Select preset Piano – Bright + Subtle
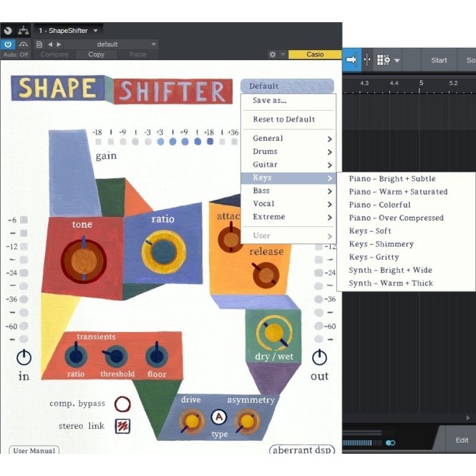Screen dimensions: 476x476 click(406, 179)
